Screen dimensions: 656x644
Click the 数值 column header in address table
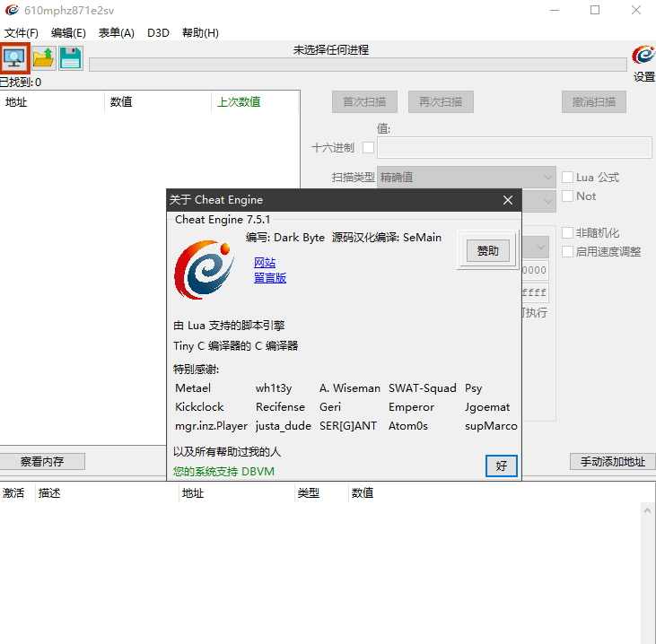tap(363, 493)
